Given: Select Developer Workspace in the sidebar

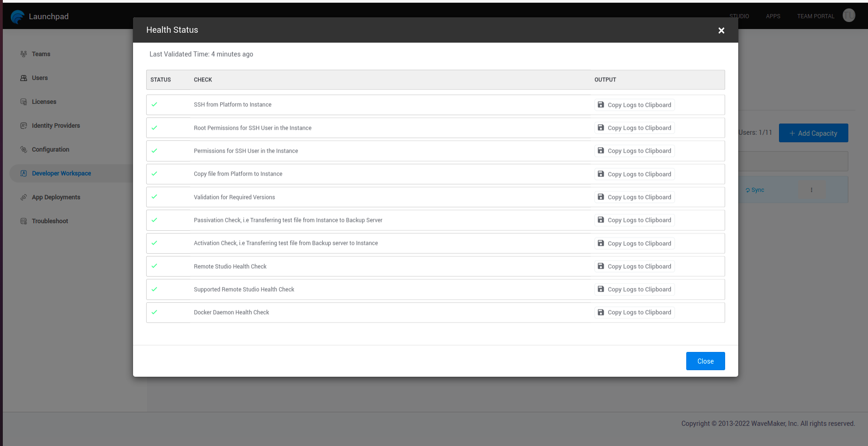Looking at the screenshot, I should click(x=61, y=173).
